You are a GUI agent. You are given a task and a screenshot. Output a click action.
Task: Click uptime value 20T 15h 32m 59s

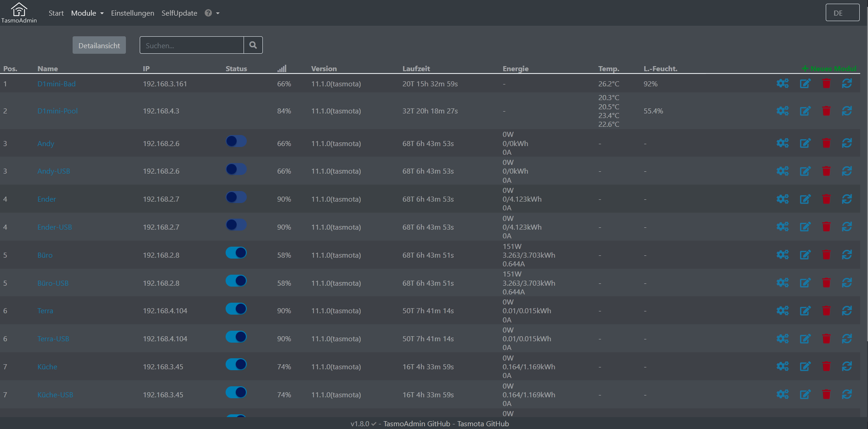tap(430, 84)
